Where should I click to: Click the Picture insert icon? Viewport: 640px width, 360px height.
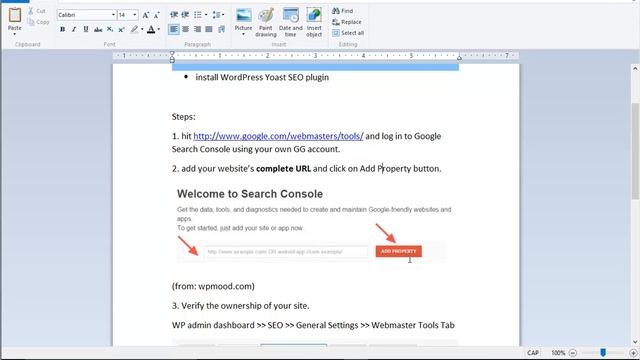pos(243,16)
